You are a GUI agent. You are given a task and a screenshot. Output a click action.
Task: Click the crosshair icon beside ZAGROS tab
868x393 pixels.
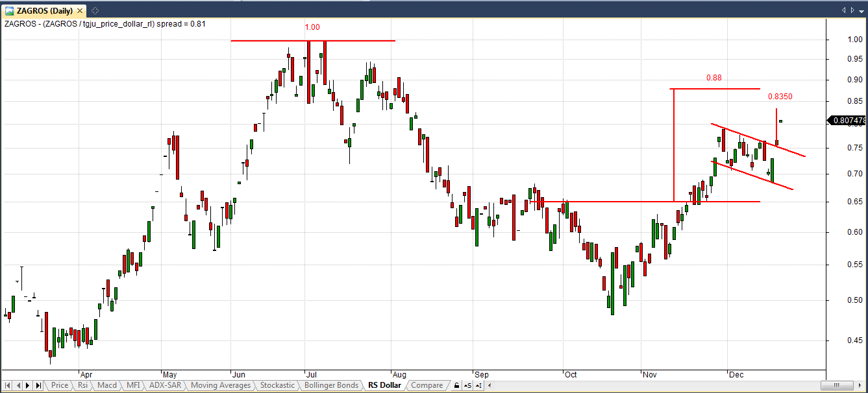click(95, 10)
